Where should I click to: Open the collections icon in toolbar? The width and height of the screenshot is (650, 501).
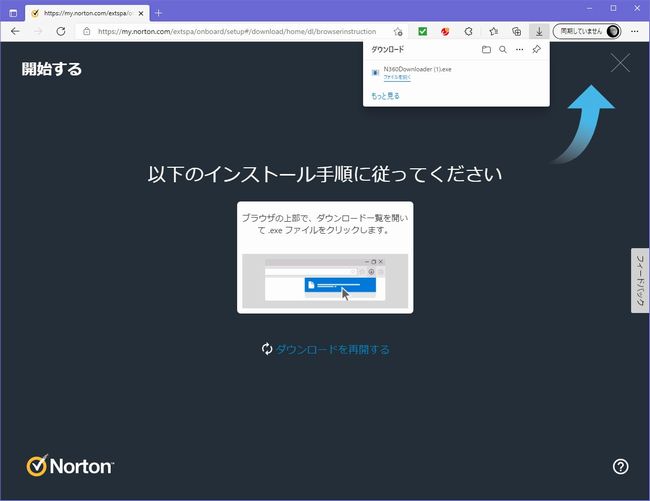[516, 31]
